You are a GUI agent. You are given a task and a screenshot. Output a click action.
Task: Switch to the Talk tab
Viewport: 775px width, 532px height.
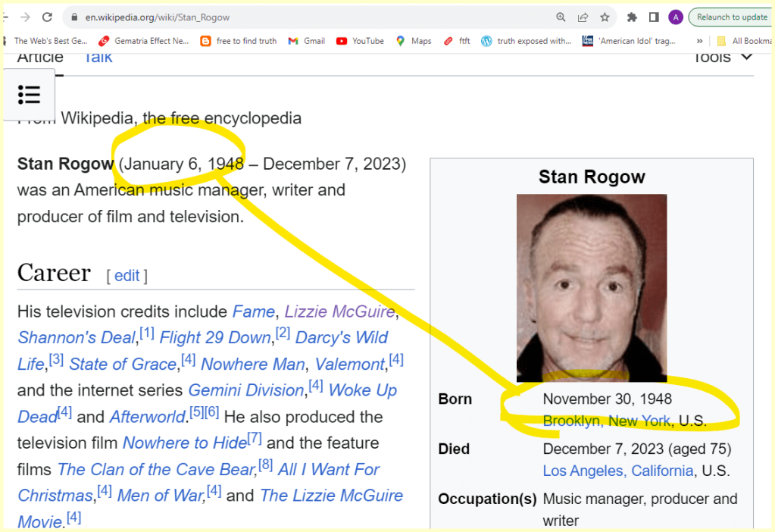click(x=98, y=58)
